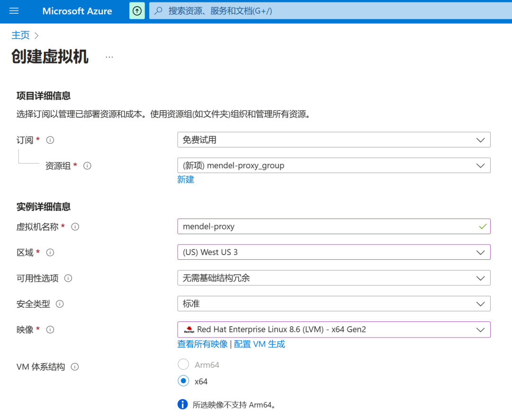Click 查看所有映像 link
512x420 pixels.
(x=202, y=344)
